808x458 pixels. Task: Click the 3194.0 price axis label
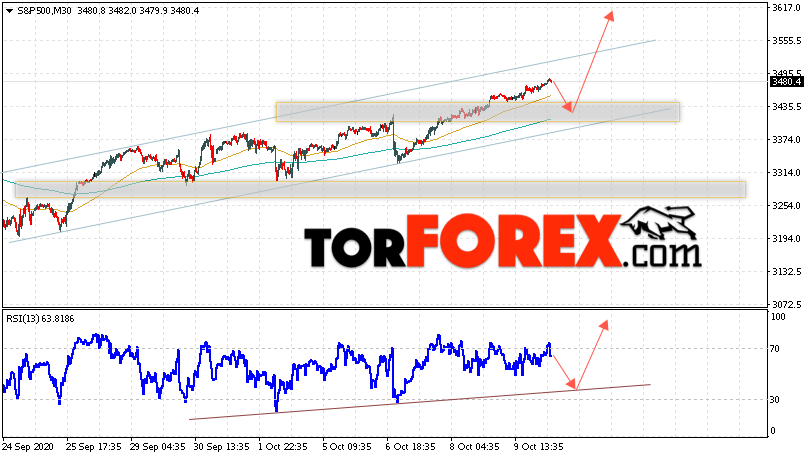point(787,239)
